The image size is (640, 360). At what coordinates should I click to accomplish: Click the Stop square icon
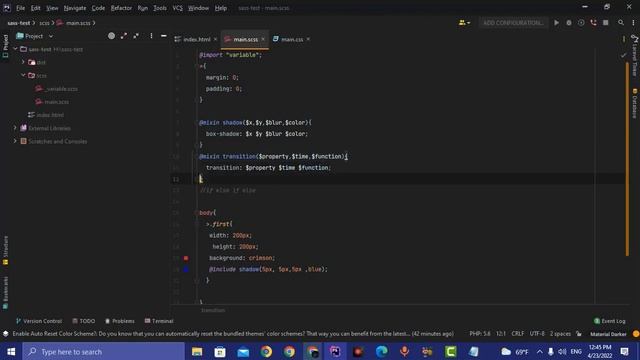pyautogui.click(x=606, y=23)
